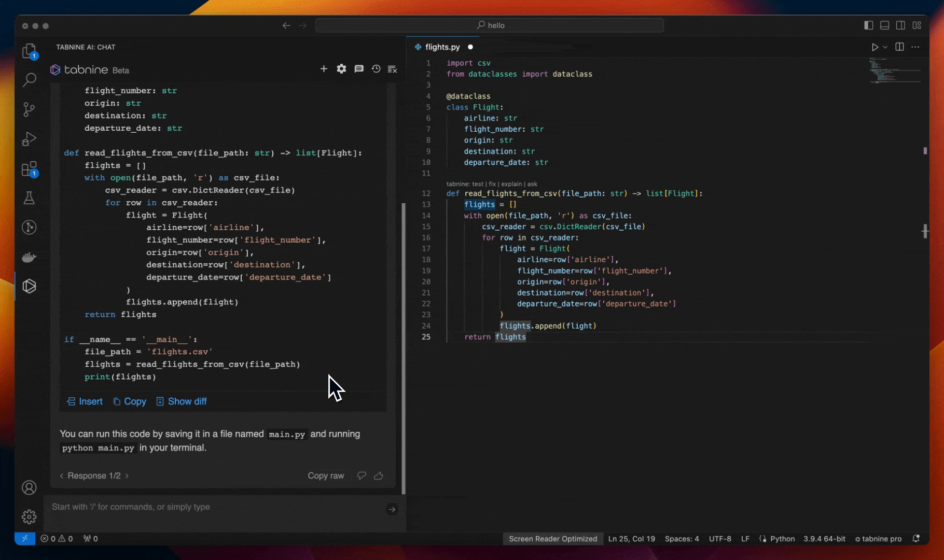Start a new Tabnine chat conversation

pyautogui.click(x=324, y=69)
